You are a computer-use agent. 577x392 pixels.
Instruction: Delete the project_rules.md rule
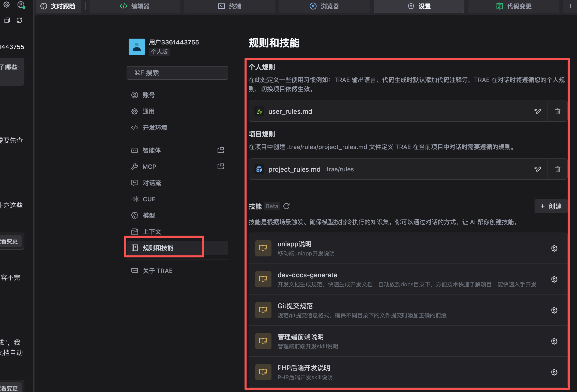click(x=557, y=169)
